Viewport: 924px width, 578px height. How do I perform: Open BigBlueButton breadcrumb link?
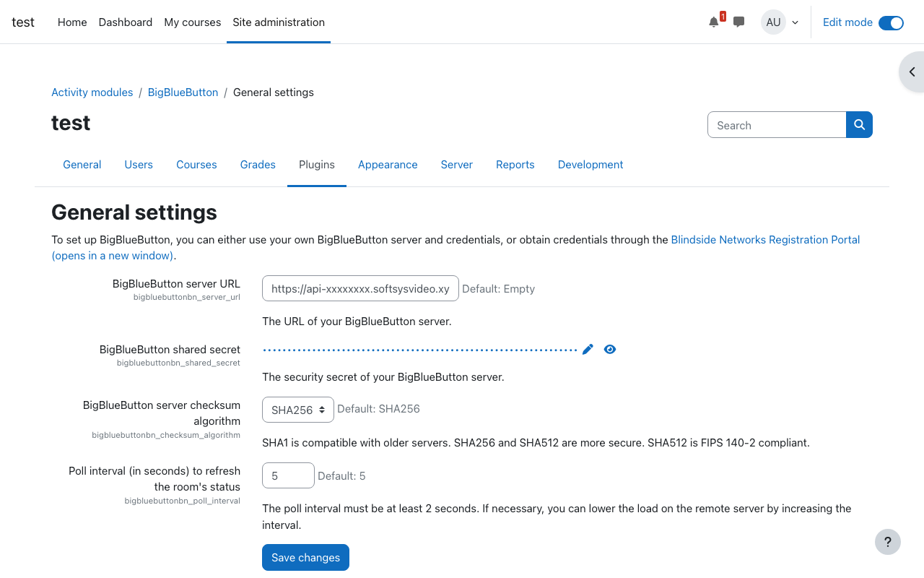[x=183, y=92]
